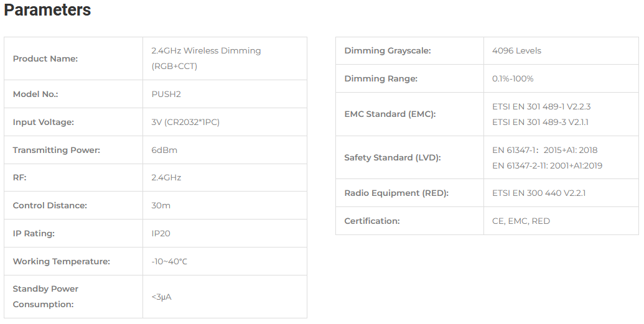Select the 30m distance value
The image size is (644, 324).
tap(161, 205)
